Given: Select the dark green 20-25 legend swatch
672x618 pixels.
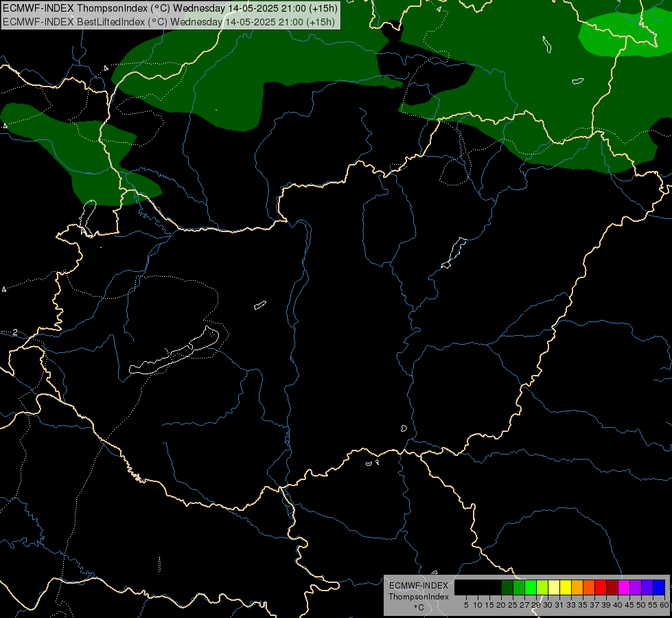Looking at the screenshot, I should (507, 587).
